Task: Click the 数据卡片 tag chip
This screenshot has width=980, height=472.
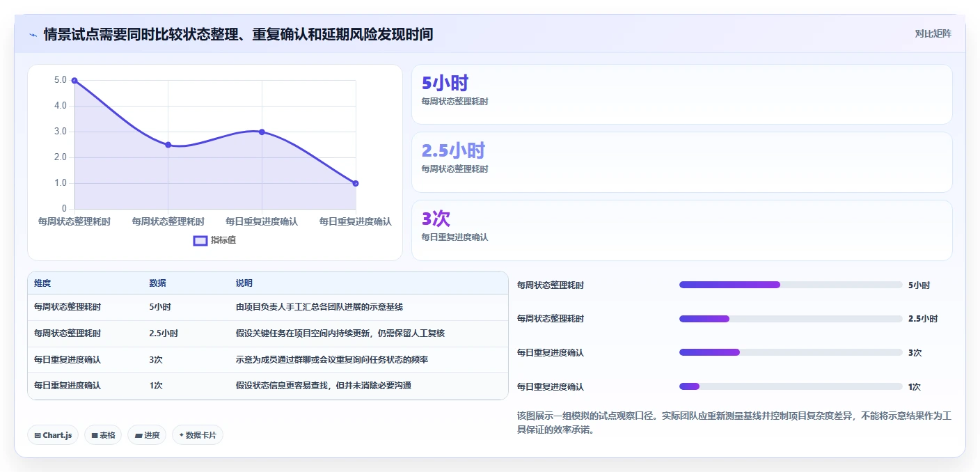Action: tap(198, 435)
